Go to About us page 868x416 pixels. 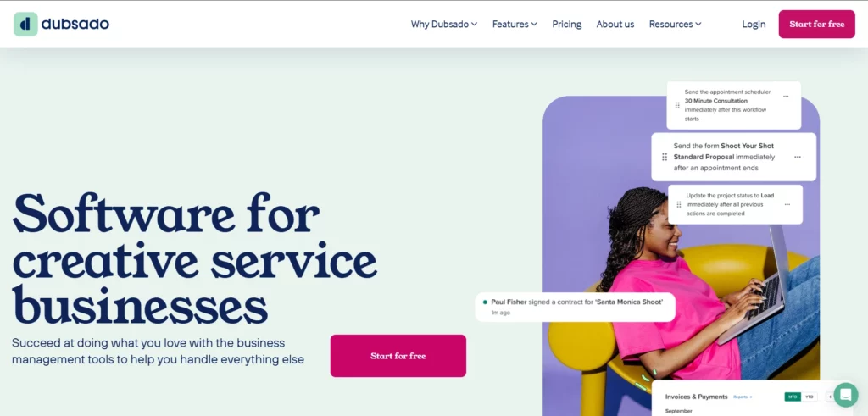[x=615, y=25]
